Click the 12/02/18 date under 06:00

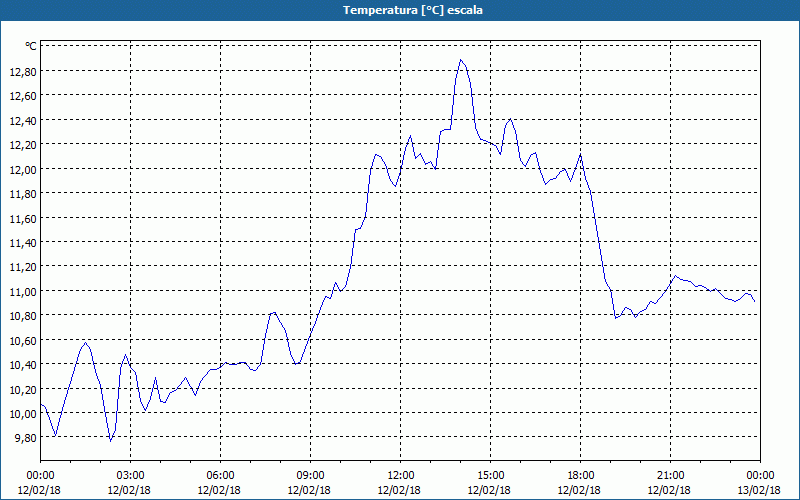point(220,490)
